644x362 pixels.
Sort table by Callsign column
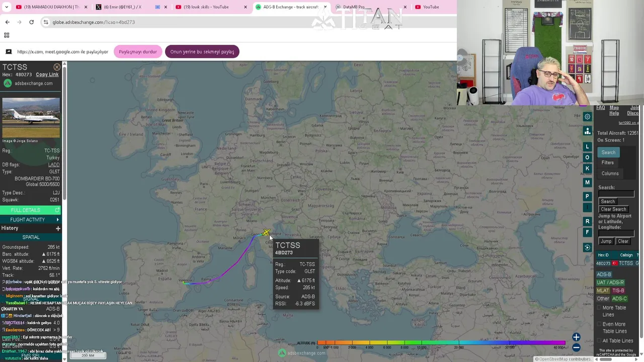tap(626, 255)
